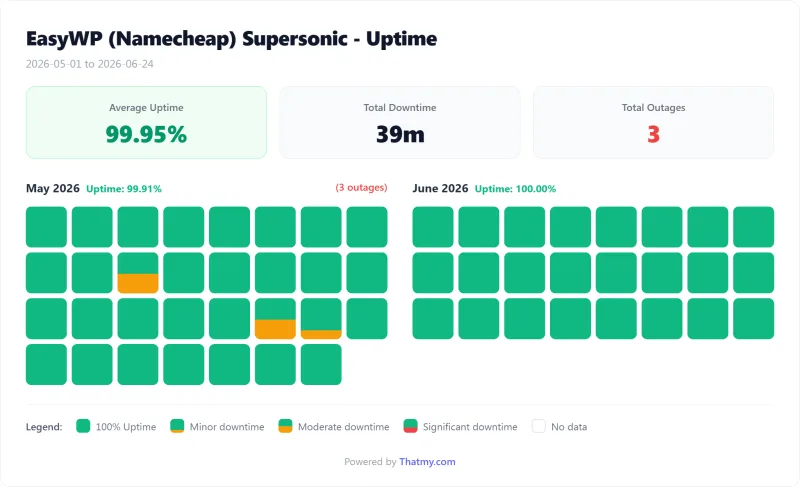Viewport: 800px width, 487px height.
Task: Click the 'No data' legend text
Action: (569, 427)
